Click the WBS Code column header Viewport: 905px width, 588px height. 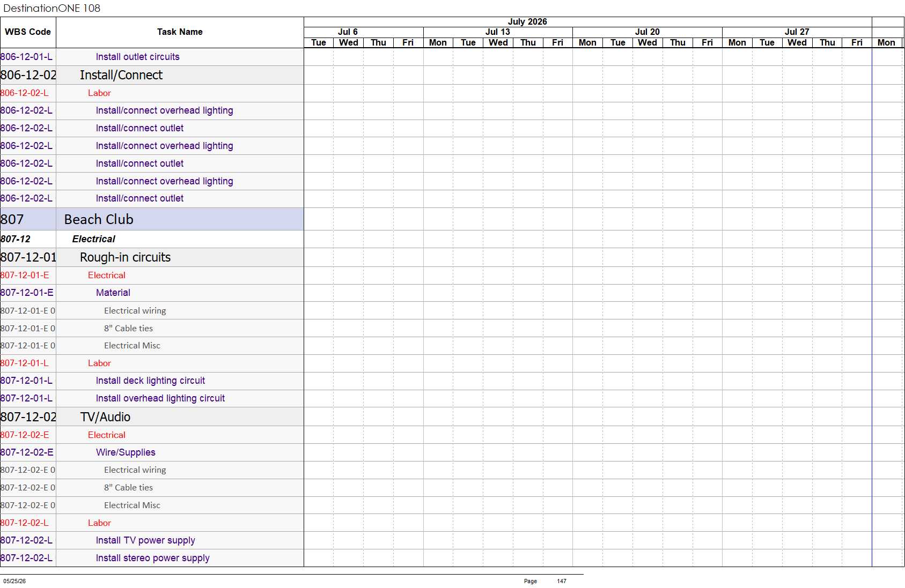(28, 32)
